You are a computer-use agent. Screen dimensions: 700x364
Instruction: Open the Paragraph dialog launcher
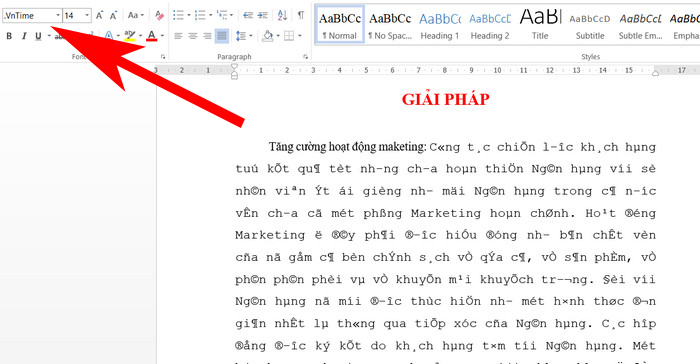pos(305,57)
